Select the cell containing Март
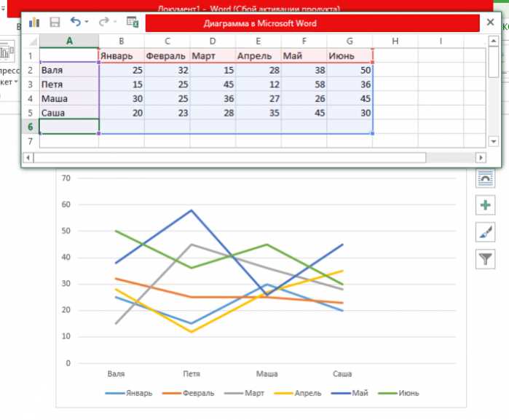This screenshot has width=509, height=420. 213,56
